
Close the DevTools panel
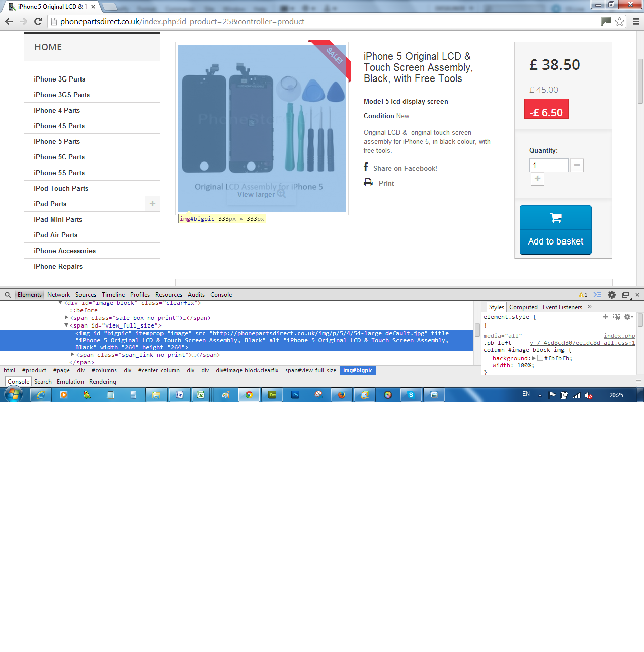point(637,295)
